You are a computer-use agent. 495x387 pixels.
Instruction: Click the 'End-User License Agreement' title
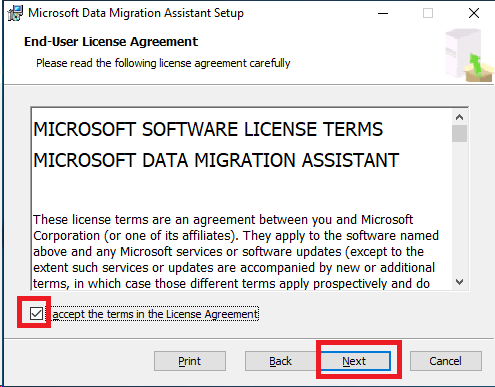[111, 42]
